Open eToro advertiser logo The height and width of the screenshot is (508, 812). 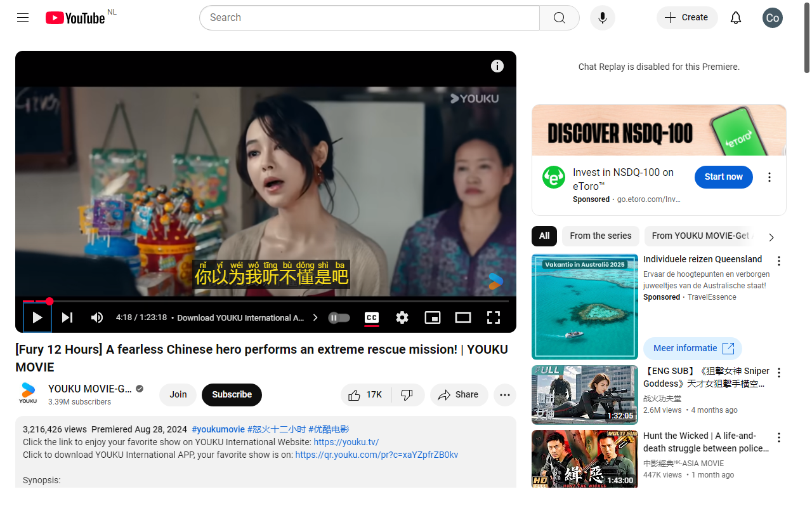554,177
